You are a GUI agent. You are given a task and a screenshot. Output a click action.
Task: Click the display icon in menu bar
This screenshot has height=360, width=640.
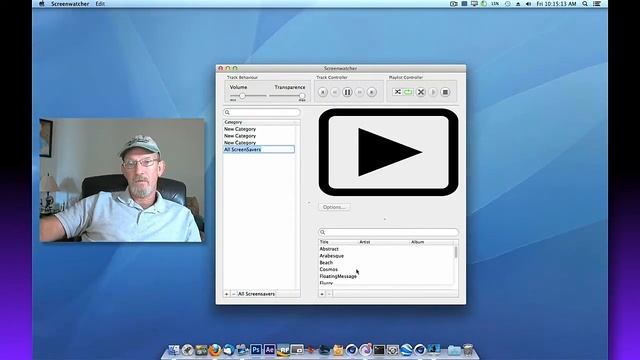click(x=474, y=4)
